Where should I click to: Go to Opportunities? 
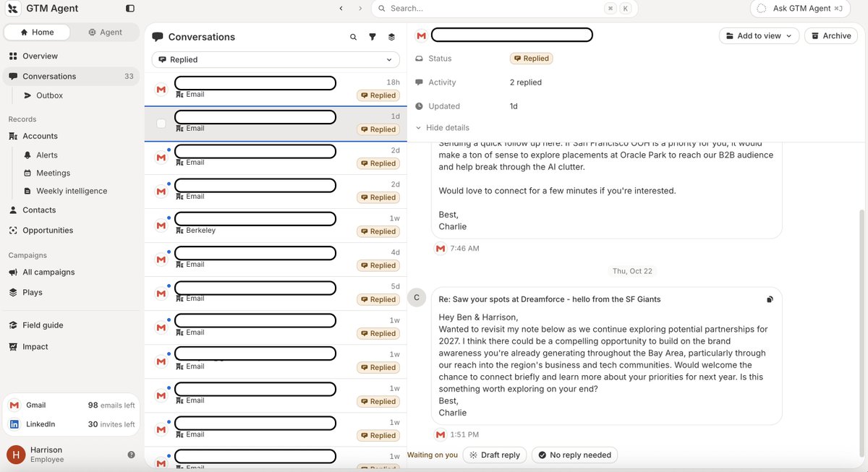click(72, 231)
